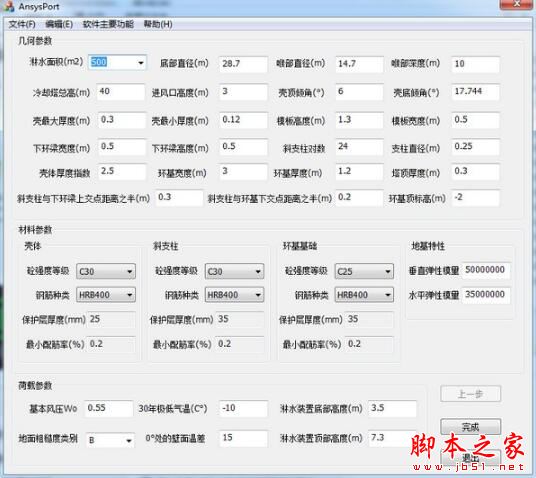Click the 壳体 最小配筋率(%) field
The width and height of the screenshot is (536, 478).
(x=111, y=344)
